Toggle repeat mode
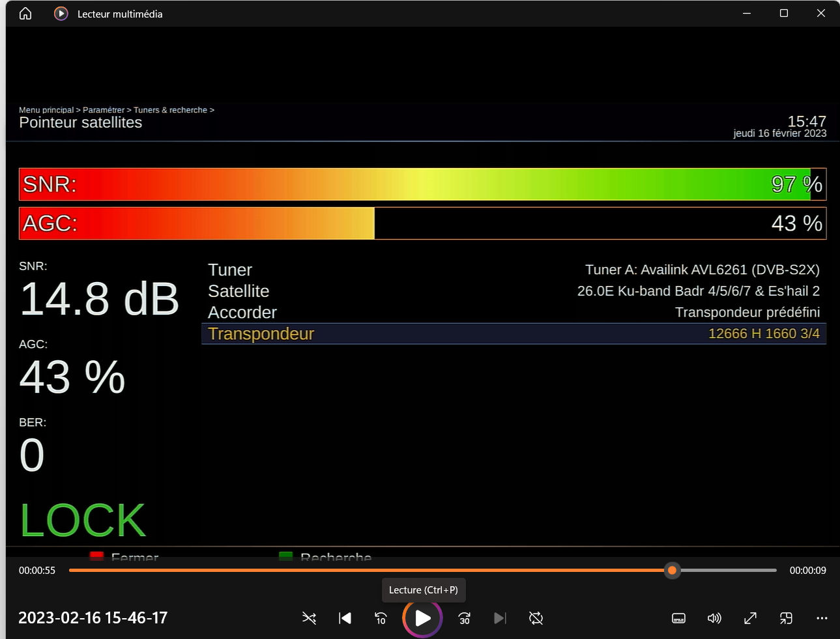The width and height of the screenshot is (840, 639). [x=536, y=618]
